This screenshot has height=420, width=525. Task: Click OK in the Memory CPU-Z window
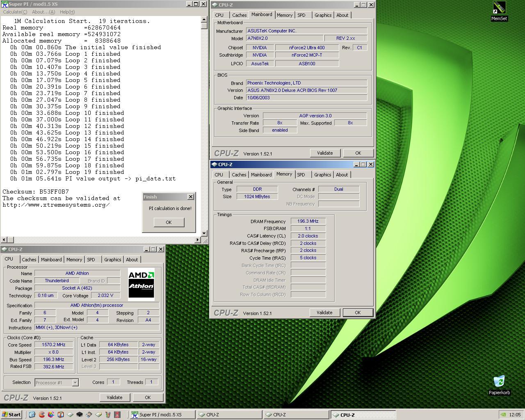coord(358,313)
